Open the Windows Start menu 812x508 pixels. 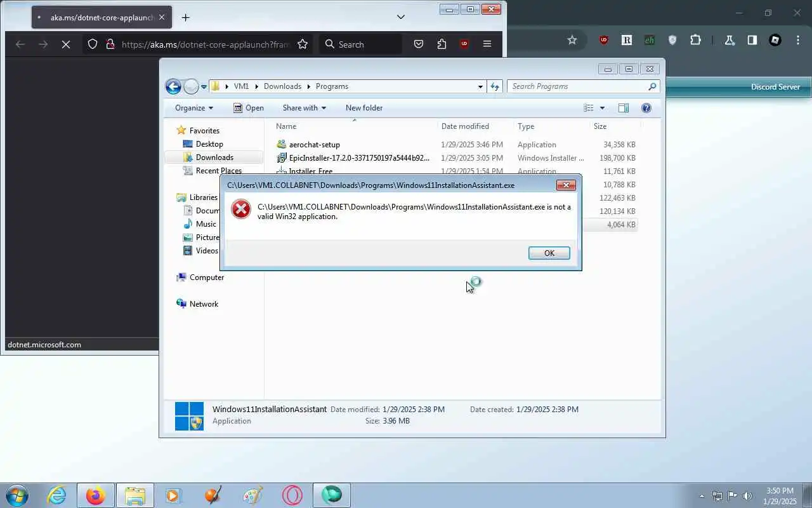pyautogui.click(x=17, y=495)
